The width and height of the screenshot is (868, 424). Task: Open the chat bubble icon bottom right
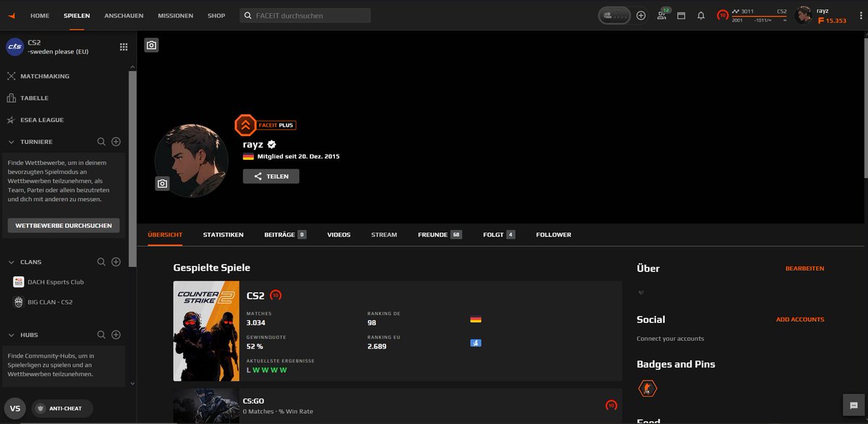tap(854, 406)
